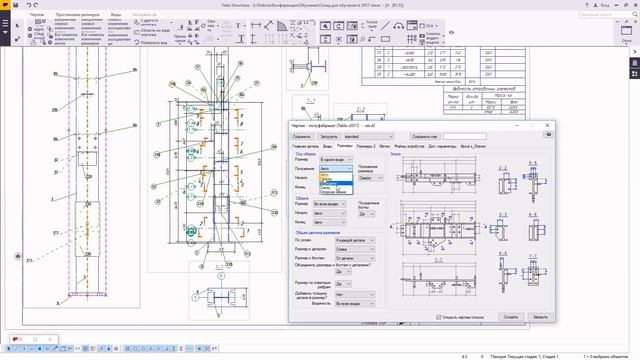Switch to 'Главная деталь' tab in dialog
The image size is (640, 360).
[x=305, y=146]
